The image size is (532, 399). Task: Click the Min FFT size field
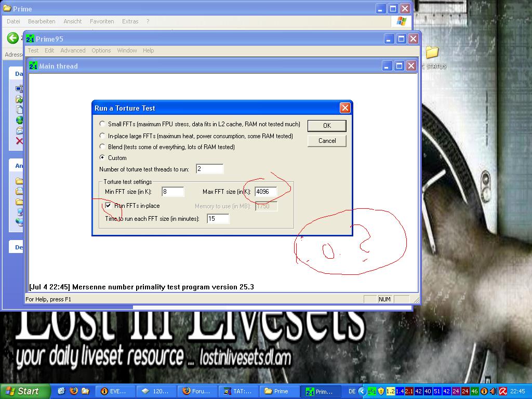[x=172, y=192]
